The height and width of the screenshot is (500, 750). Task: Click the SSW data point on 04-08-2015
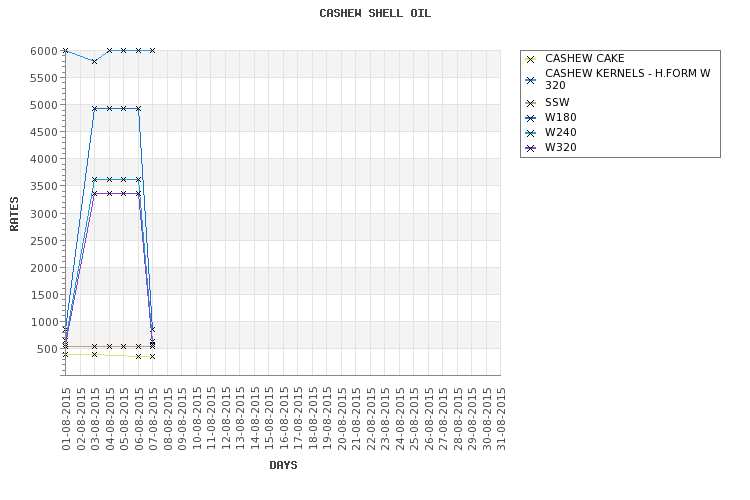pos(110,346)
